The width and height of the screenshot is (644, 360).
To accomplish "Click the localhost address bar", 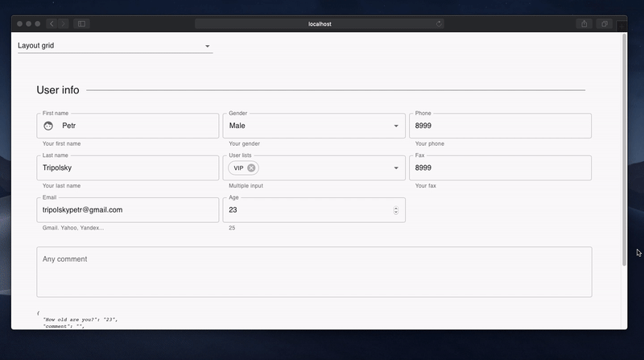I will click(320, 24).
